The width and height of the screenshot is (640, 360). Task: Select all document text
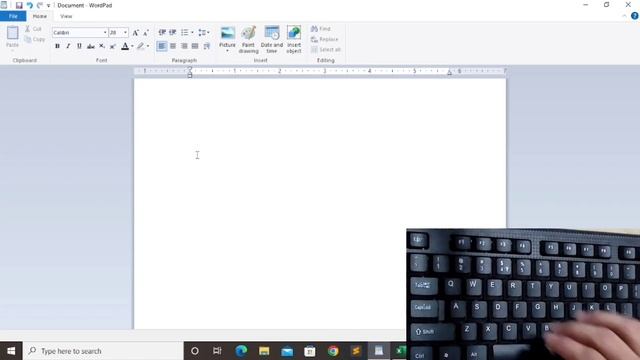pyautogui.click(x=326, y=49)
